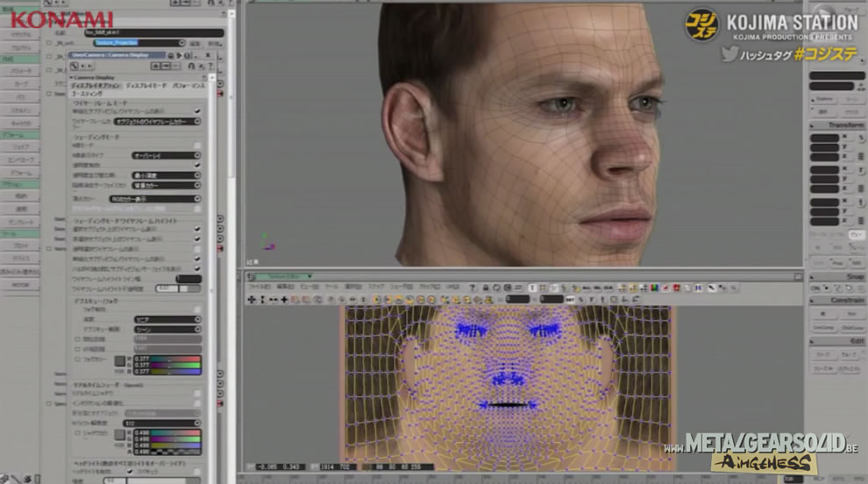Click the circular refresh icon beside Texture Editor lock
Screen dimensions: 868x484
tap(496, 288)
